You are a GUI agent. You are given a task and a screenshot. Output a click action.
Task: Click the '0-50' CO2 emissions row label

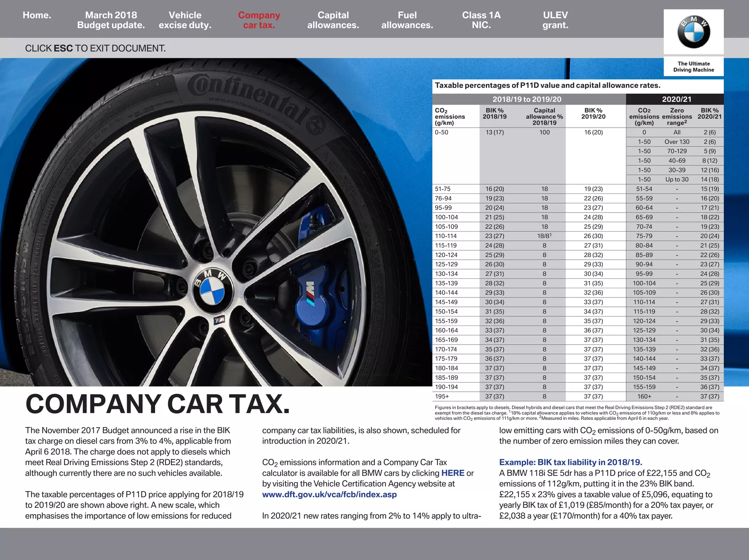pyautogui.click(x=441, y=132)
